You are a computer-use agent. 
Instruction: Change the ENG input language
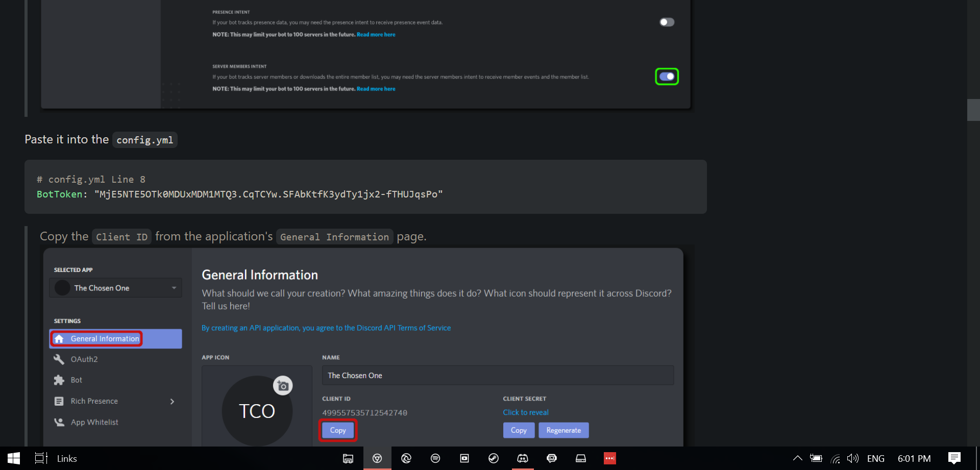(x=876, y=458)
